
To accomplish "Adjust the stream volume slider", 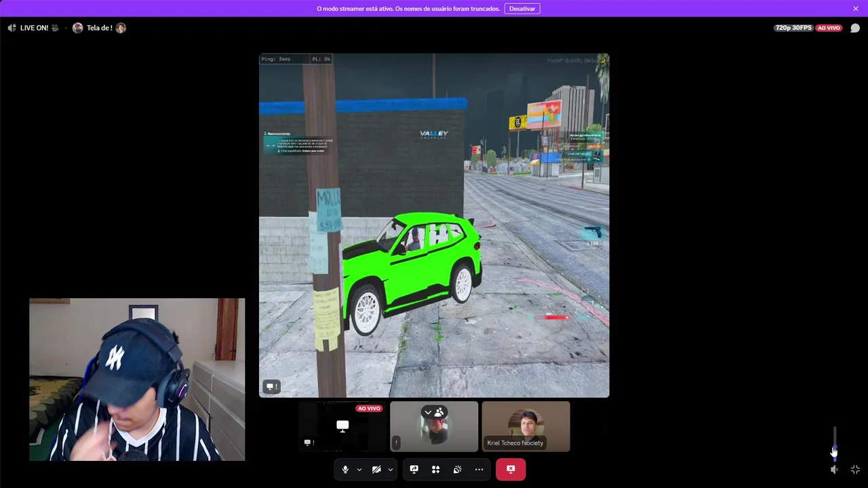I will tap(835, 444).
